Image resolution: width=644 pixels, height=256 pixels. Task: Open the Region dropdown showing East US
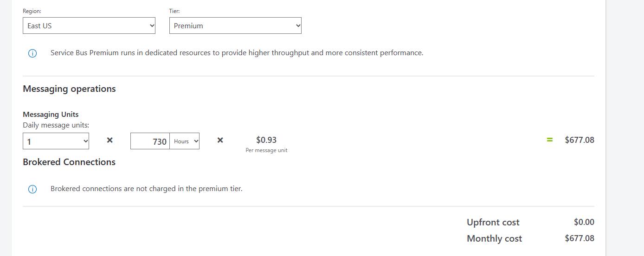pos(89,26)
